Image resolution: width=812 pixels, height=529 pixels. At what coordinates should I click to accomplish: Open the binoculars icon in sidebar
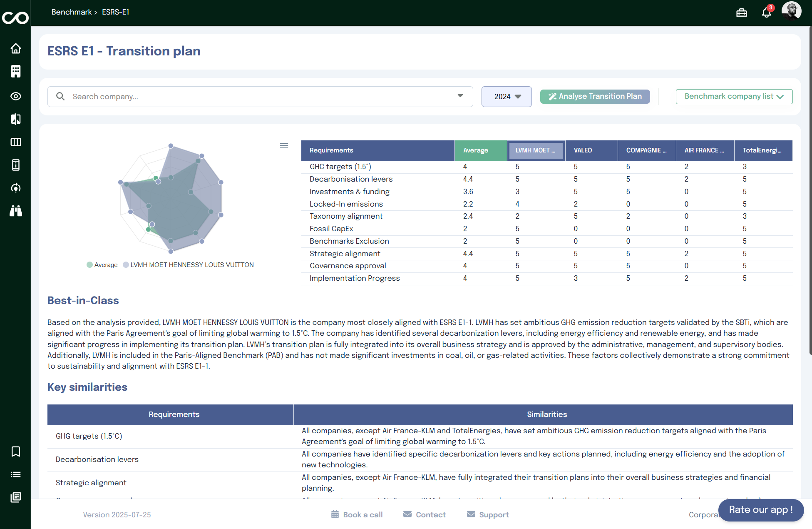[x=16, y=211]
